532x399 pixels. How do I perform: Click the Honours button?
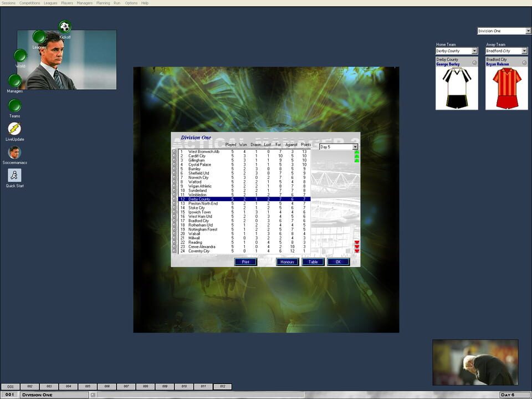287,262
